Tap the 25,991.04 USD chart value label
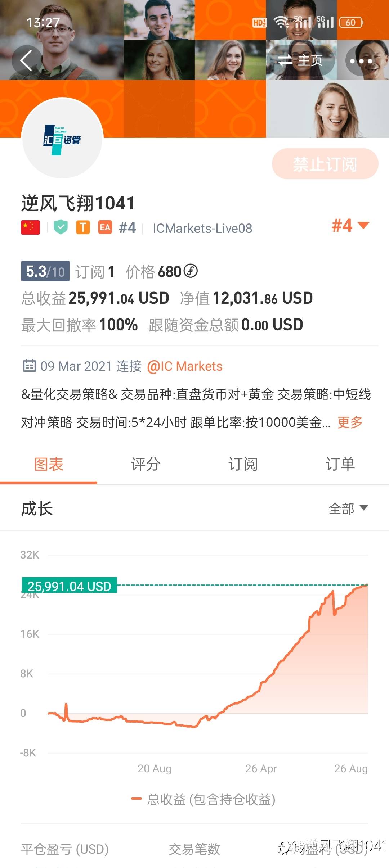This screenshot has width=389, height=868. pos(69,586)
